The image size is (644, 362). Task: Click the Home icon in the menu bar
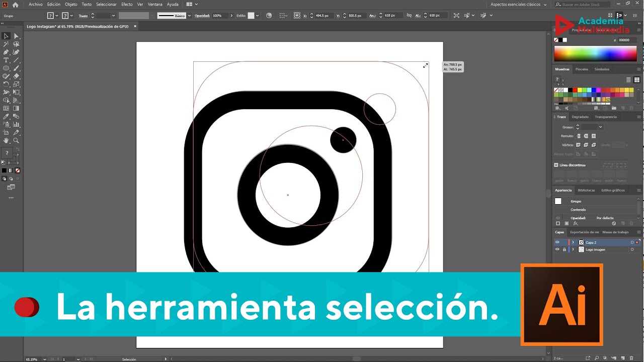(16, 5)
